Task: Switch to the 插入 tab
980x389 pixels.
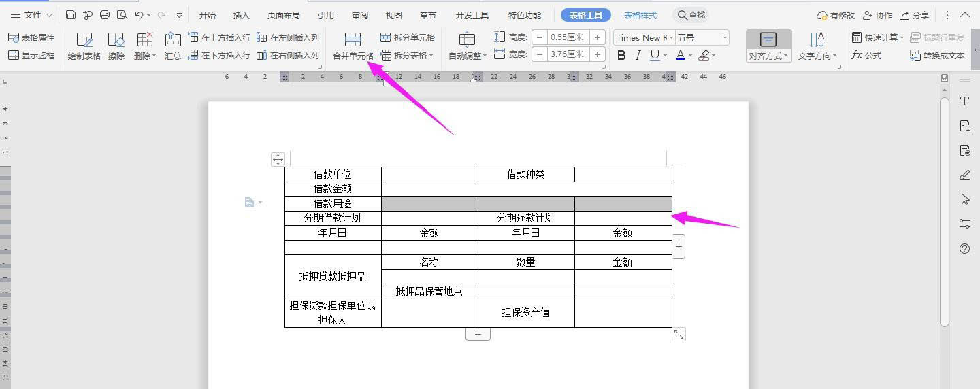Action: click(x=241, y=15)
